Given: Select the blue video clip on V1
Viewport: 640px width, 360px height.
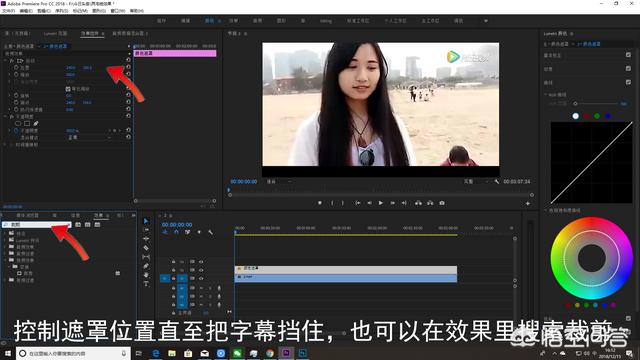Looking at the screenshot, I should point(346,278).
